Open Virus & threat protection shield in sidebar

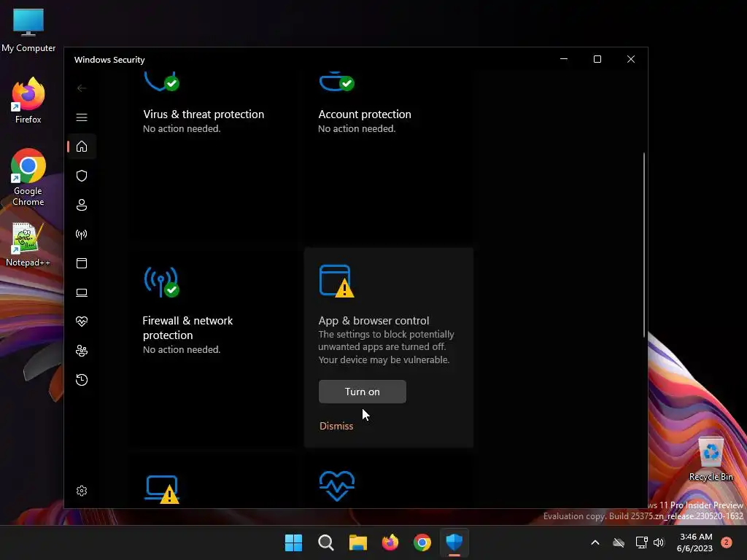click(82, 176)
